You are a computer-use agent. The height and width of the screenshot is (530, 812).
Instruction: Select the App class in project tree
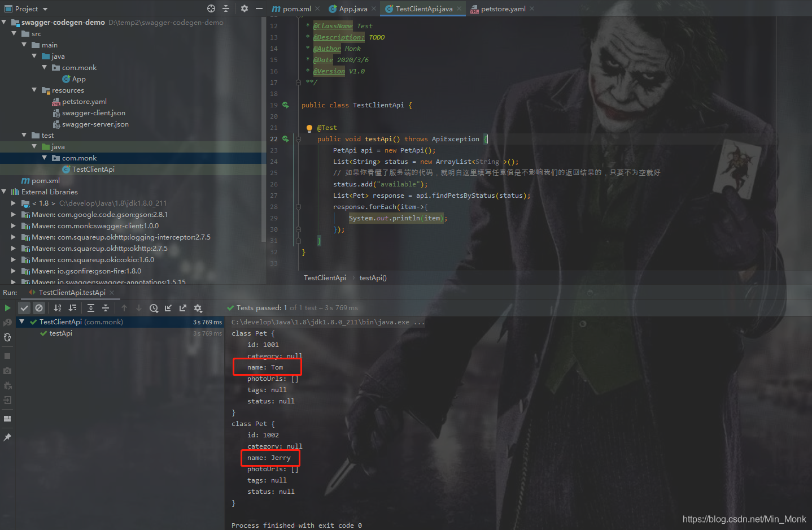click(79, 79)
